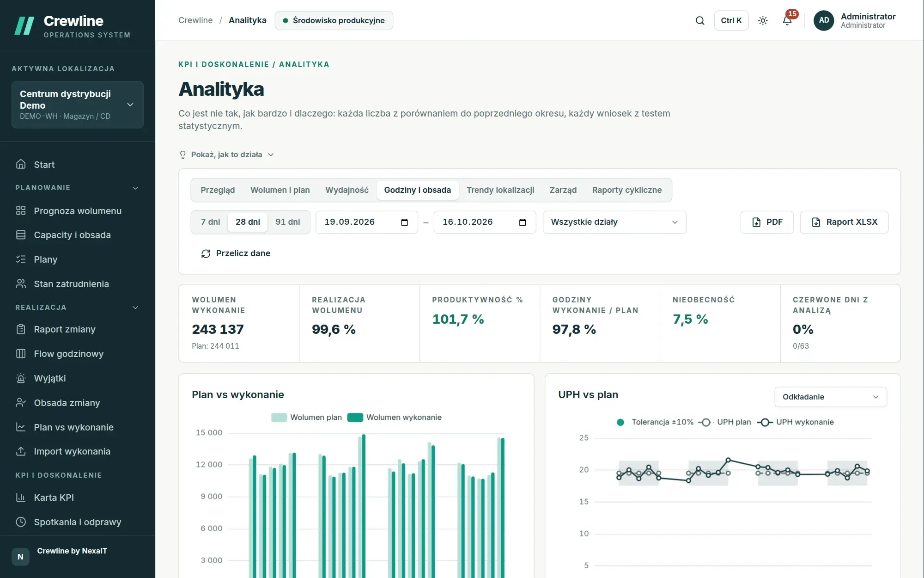Toggle Wolumen plan legend series
Screen dimensions: 924x578
click(306, 417)
